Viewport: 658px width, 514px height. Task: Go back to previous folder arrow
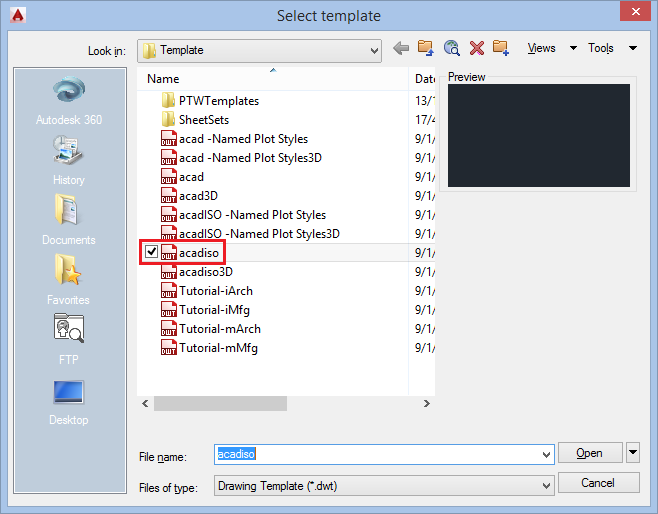point(401,49)
